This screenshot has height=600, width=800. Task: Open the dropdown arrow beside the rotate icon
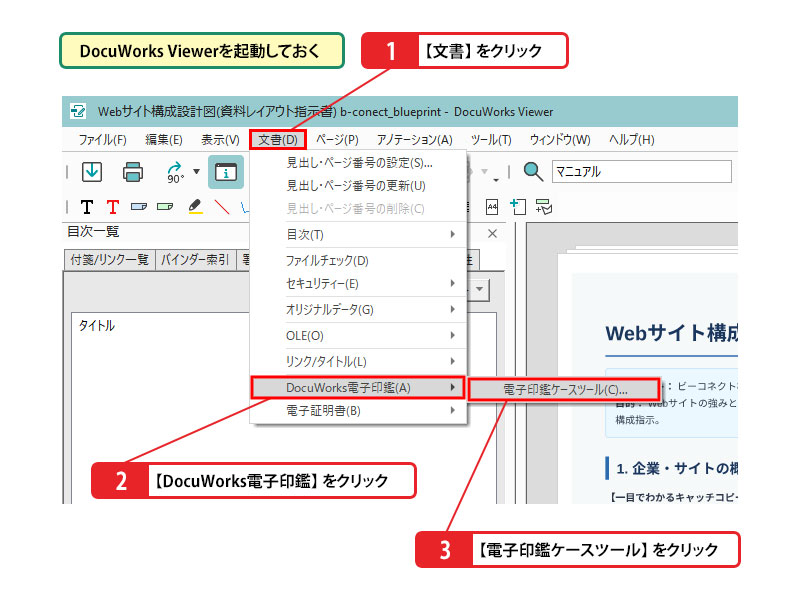tap(196, 171)
